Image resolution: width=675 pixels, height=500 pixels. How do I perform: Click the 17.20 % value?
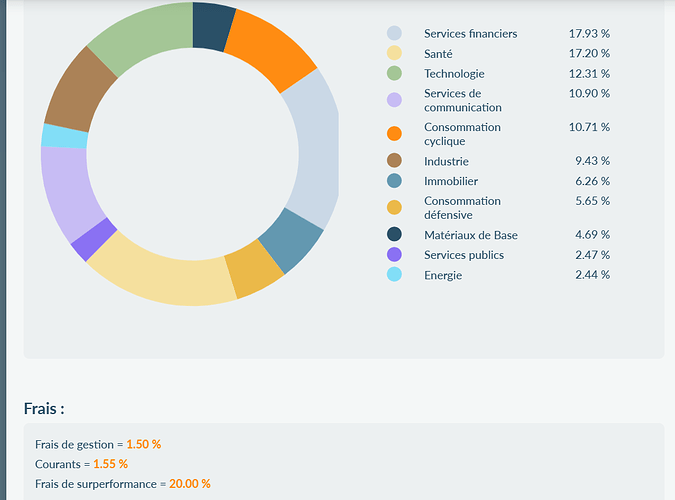589,53
